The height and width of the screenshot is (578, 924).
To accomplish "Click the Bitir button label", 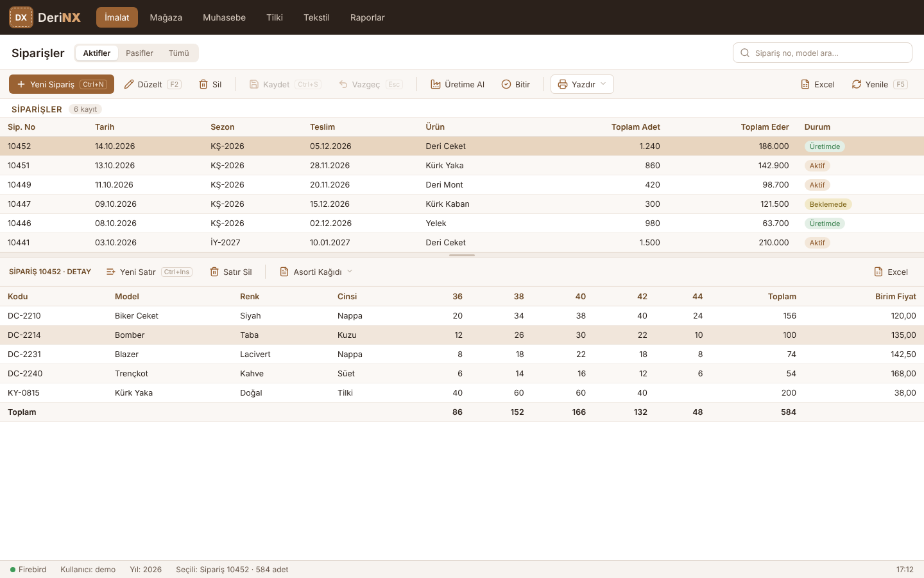I will (522, 84).
